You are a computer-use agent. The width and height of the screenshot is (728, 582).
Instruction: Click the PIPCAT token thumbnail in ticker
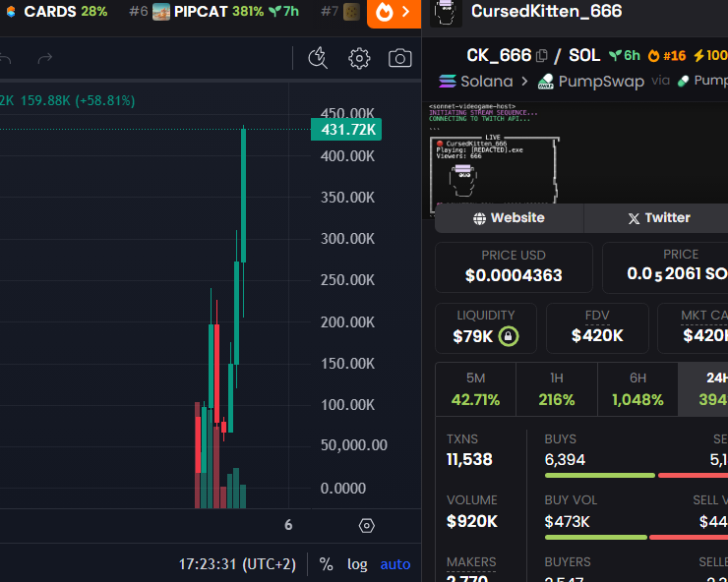pos(161,12)
